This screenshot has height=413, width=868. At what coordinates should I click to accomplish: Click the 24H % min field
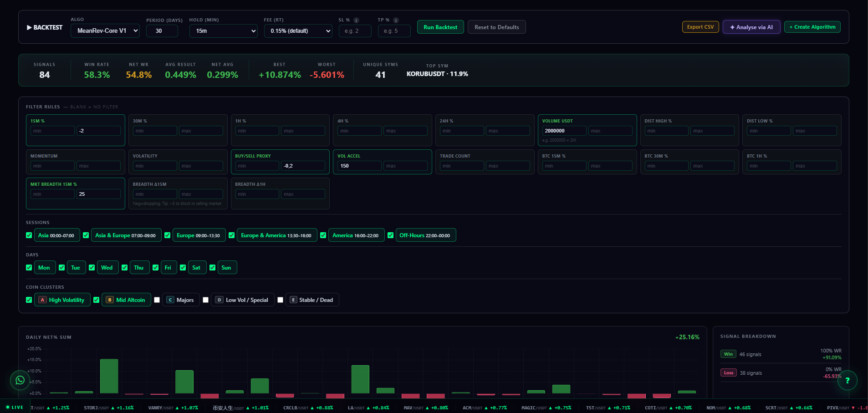(462, 131)
